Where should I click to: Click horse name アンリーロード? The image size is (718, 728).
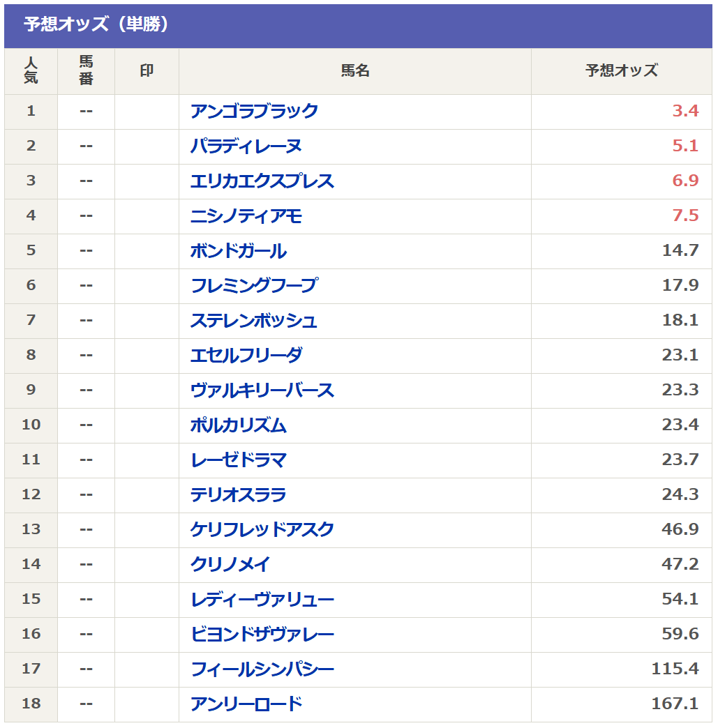click(x=246, y=704)
